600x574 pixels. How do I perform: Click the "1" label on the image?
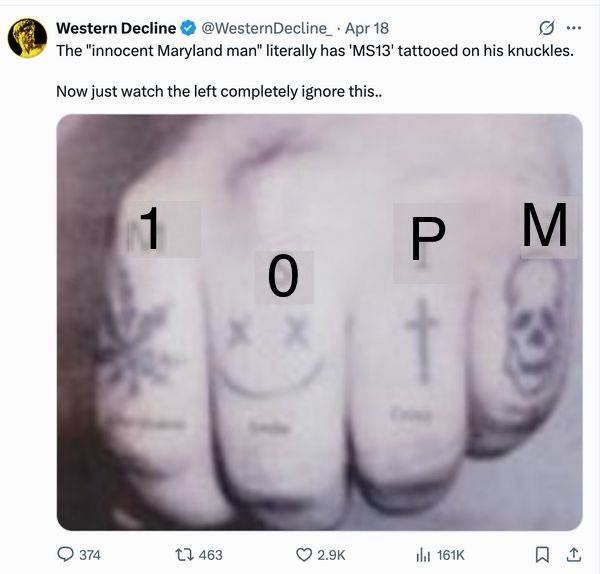coord(151,228)
